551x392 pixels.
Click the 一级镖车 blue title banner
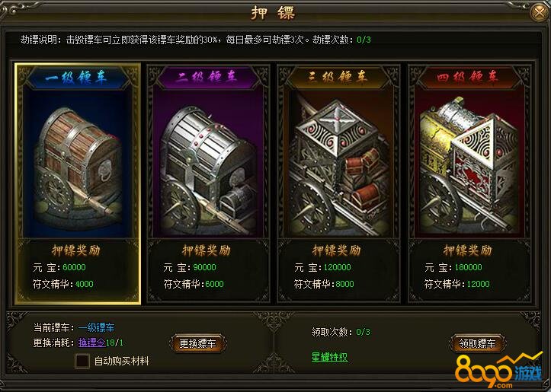(x=78, y=77)
